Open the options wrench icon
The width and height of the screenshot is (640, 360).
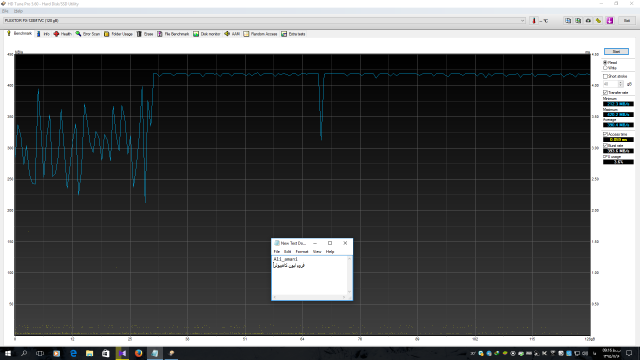[x=598, y=21]
